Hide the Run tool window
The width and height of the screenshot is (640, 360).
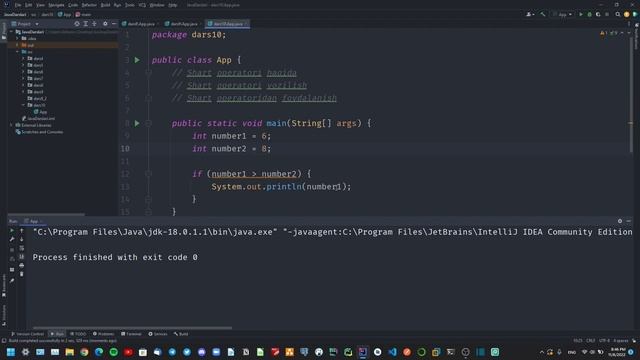click(x=629, y=221)
